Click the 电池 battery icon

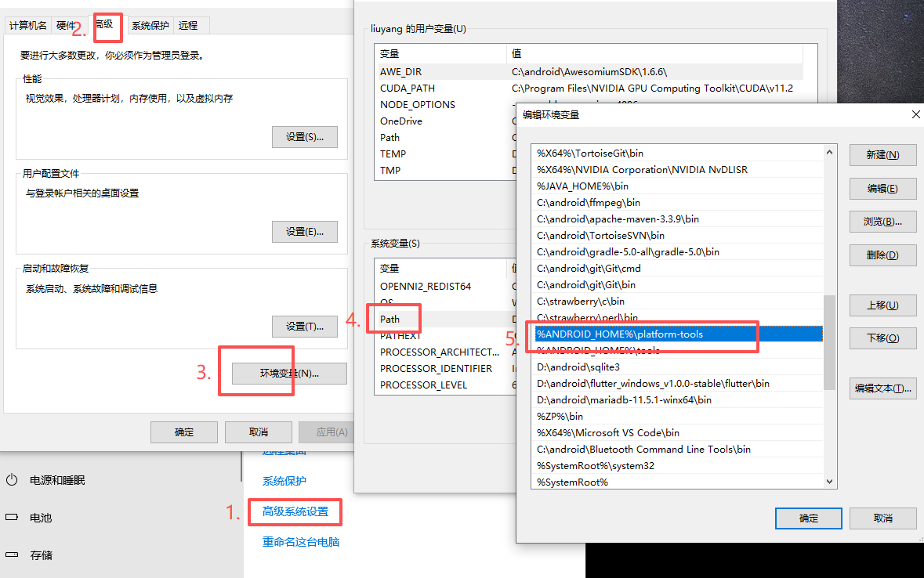[11, 518]
